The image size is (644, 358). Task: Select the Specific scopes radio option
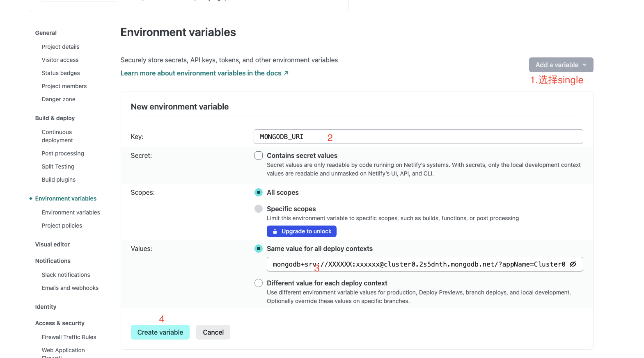(x=259, y=209)
